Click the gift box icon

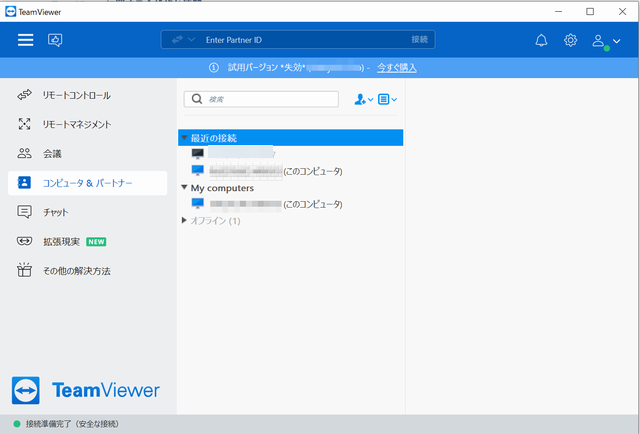pos(24,270)
